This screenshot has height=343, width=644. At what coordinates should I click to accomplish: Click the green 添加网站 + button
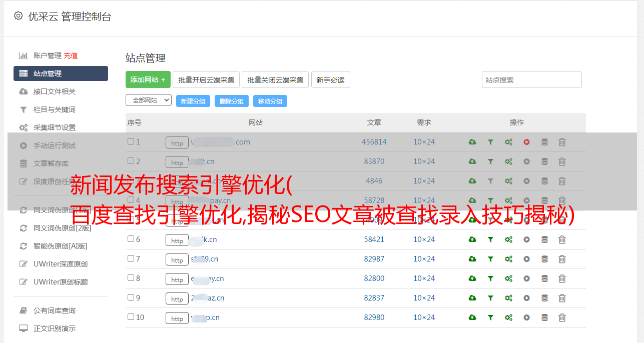point(148,79)
